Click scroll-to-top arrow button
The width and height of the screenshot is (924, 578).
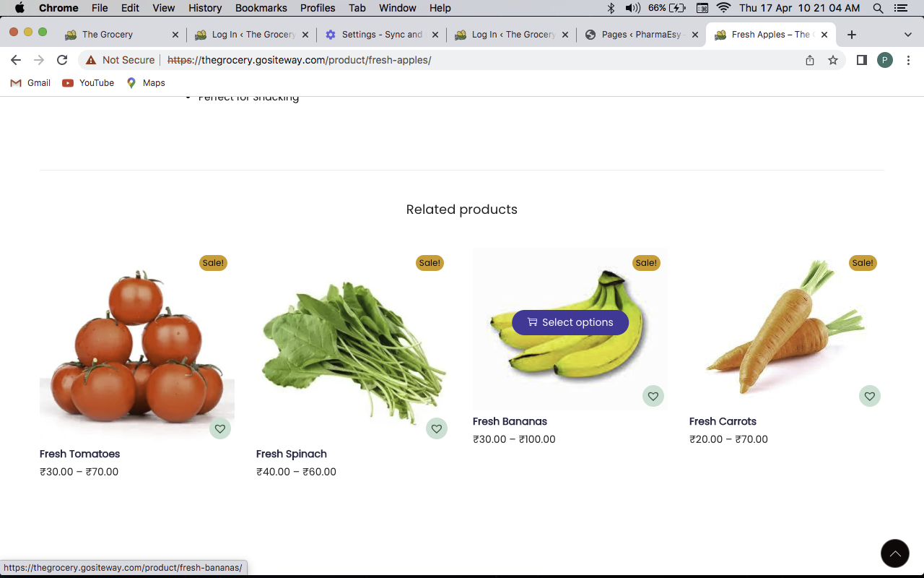[x=895, y=554]
